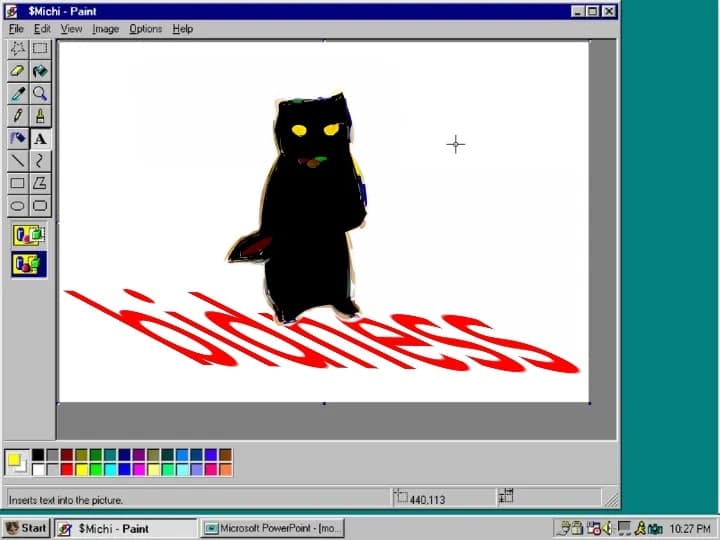Click the 440,113 cursor coordinates in status bar
The width and height of the screenshot is (720, 540).
(428, 500)
